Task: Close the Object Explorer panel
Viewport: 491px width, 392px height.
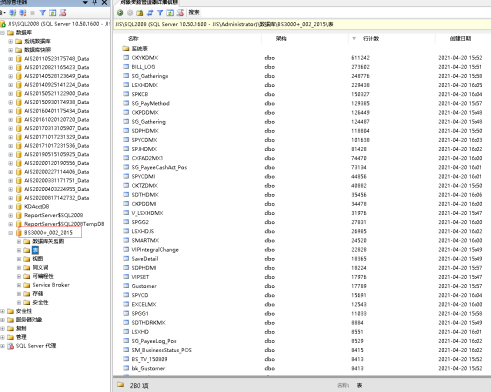Action: [104, 3]
